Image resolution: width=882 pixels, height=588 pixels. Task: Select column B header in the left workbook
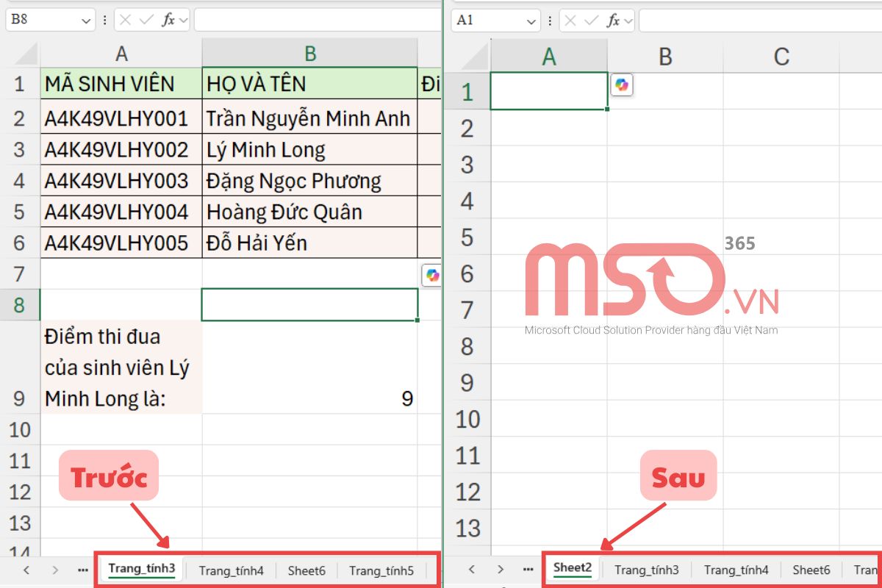coord(310,53)
